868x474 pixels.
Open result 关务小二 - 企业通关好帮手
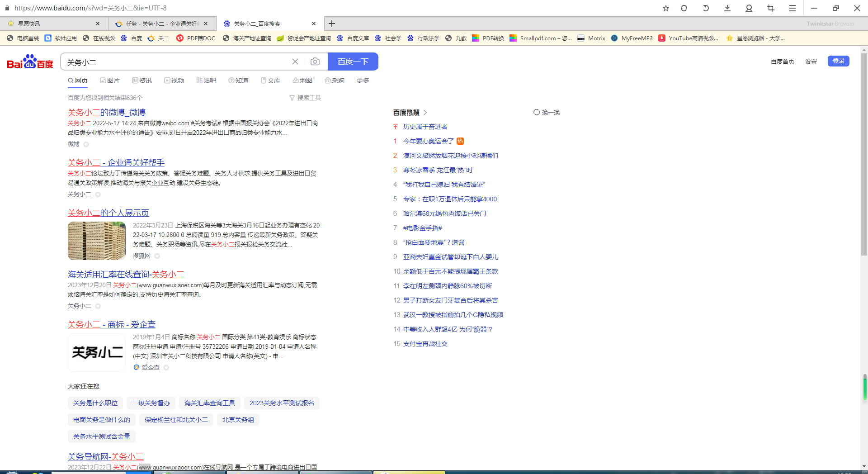click(x=116, y=162)
